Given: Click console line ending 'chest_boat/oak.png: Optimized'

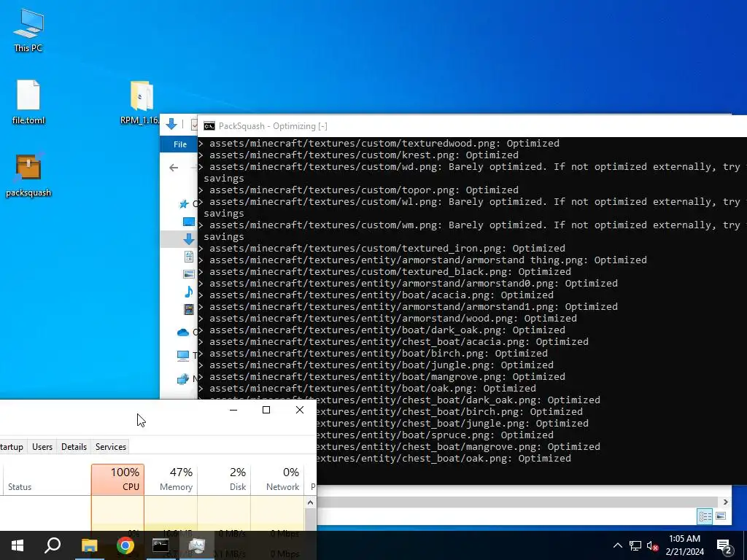Looking at the screenshot, I should [x=444, y=459].
